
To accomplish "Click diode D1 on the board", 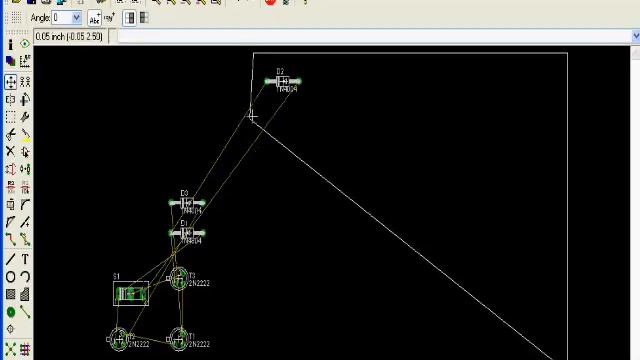I will click(187, 233).
